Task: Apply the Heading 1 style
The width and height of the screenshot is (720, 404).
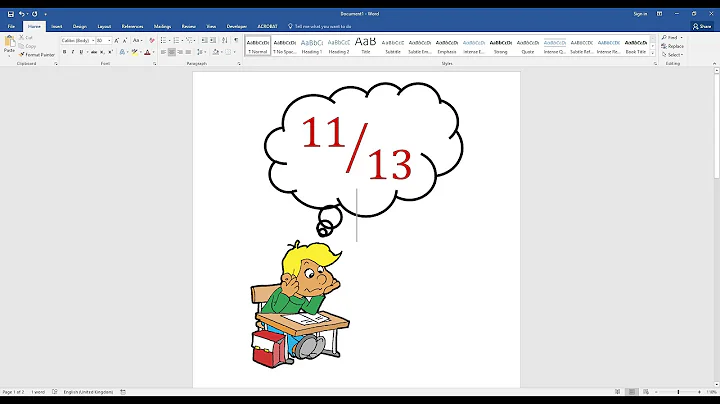Action: coord(312,45)
